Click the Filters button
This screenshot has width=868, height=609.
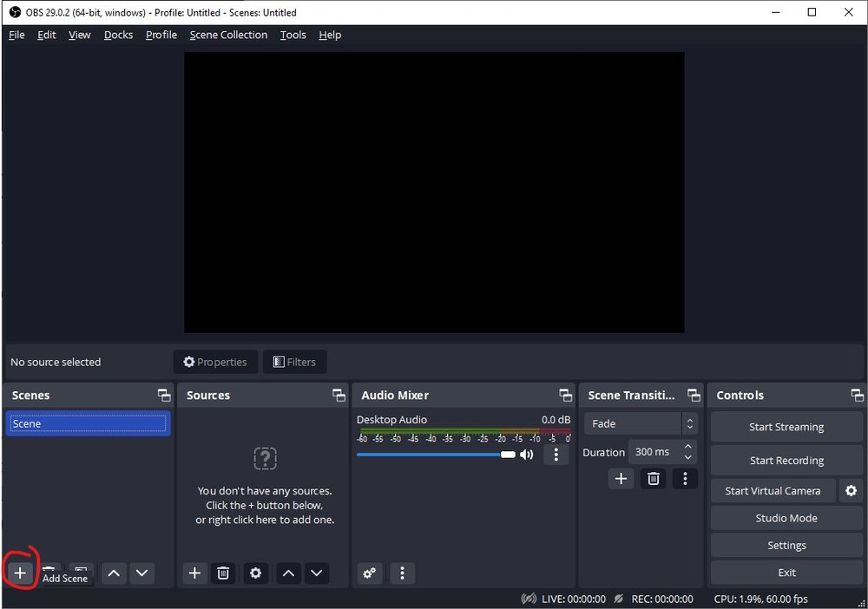[294, 362]
